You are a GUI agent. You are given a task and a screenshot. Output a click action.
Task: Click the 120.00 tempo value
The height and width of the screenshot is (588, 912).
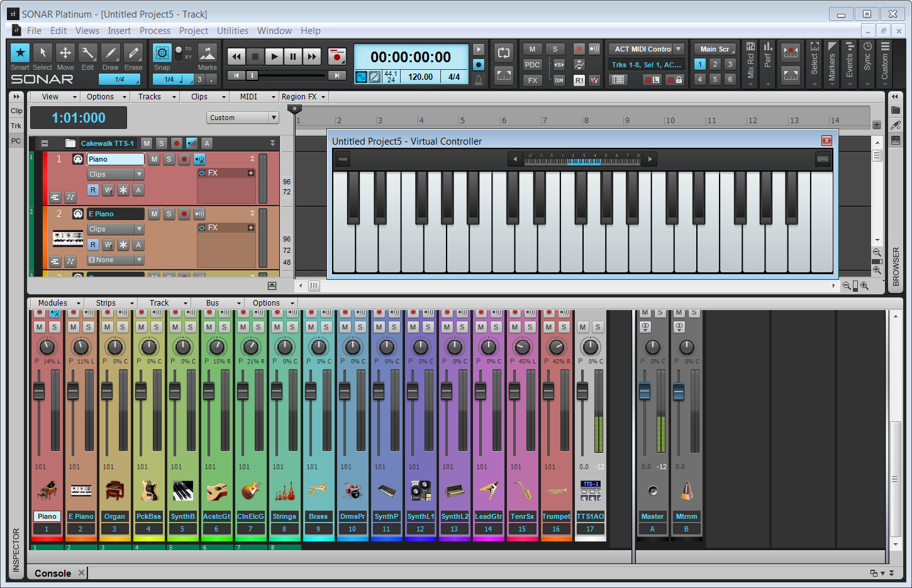tap(421, 77)
